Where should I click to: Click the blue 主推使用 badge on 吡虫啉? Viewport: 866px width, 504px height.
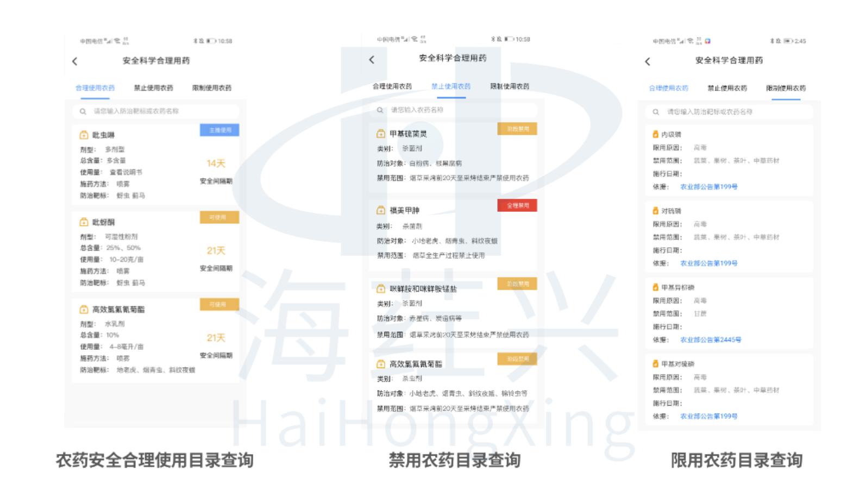coord(219,130)
